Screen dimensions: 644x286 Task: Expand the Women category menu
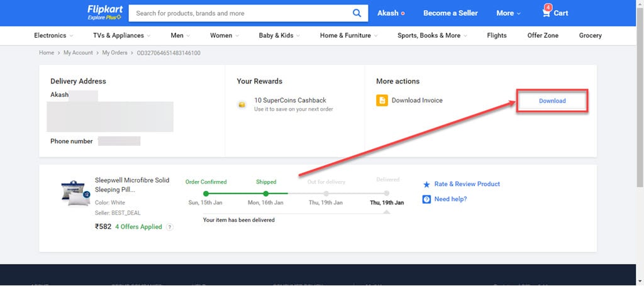pos(225,35)
